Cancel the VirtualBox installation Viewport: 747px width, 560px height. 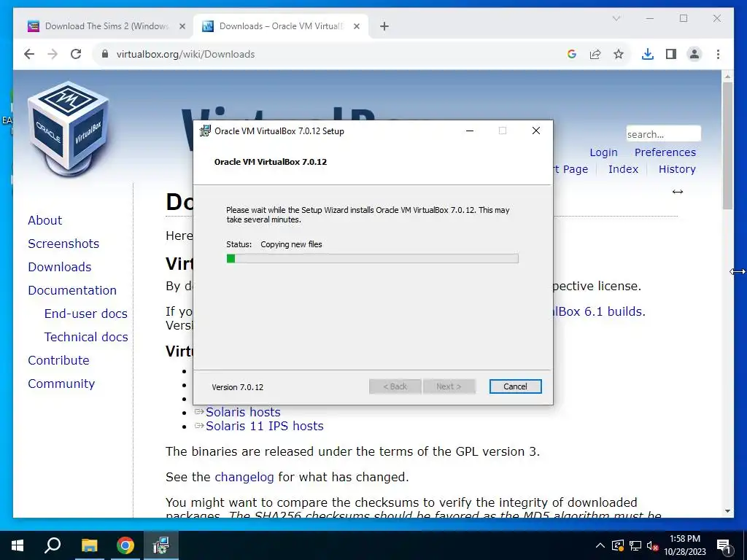click(x=515, y=386)
